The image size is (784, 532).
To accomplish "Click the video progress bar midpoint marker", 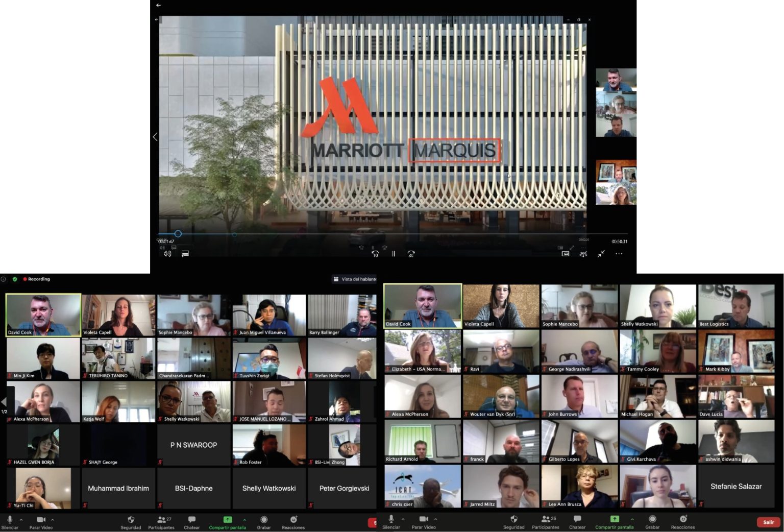I will click(x=234, y=234).
